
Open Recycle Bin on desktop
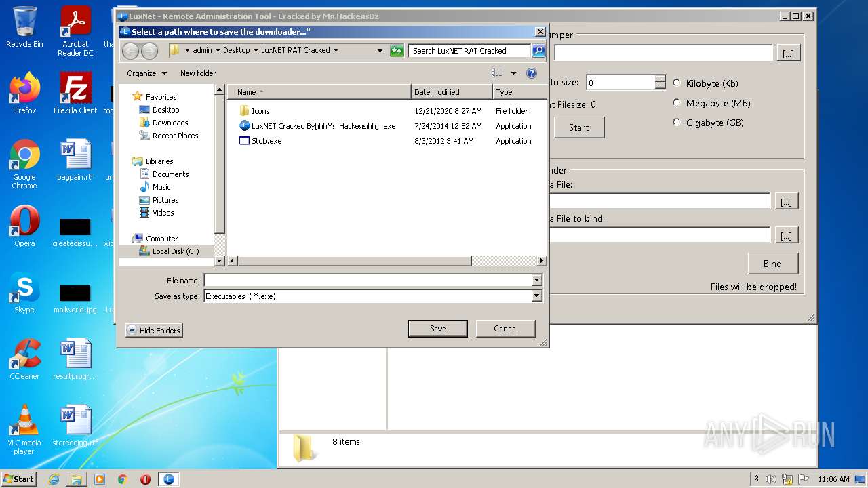tap(24, 27)
